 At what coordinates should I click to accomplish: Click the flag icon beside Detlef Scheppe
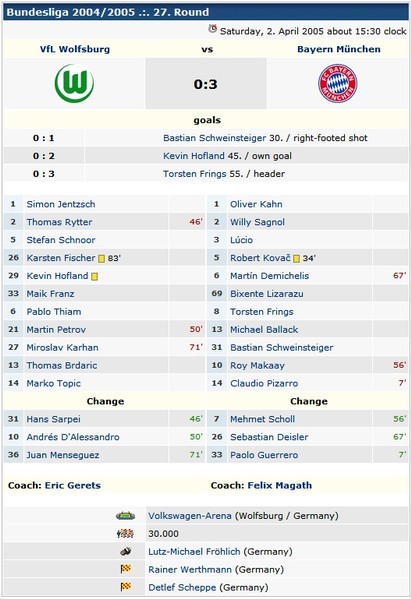(126, 587)
